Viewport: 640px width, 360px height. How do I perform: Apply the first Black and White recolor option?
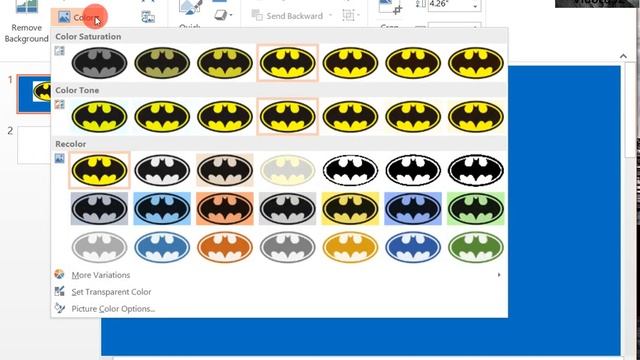[350, 170]
